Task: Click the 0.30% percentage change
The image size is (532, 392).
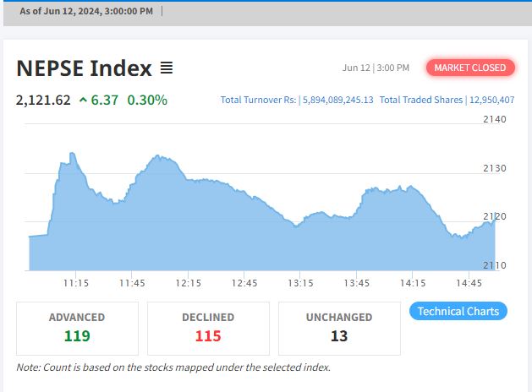Action: 147,100
